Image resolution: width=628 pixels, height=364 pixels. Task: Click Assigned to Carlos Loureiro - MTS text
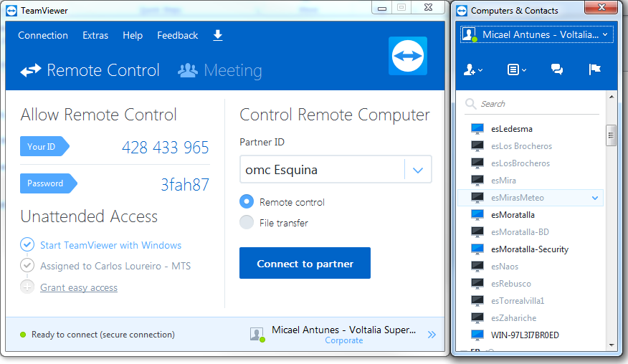(115, 266)
